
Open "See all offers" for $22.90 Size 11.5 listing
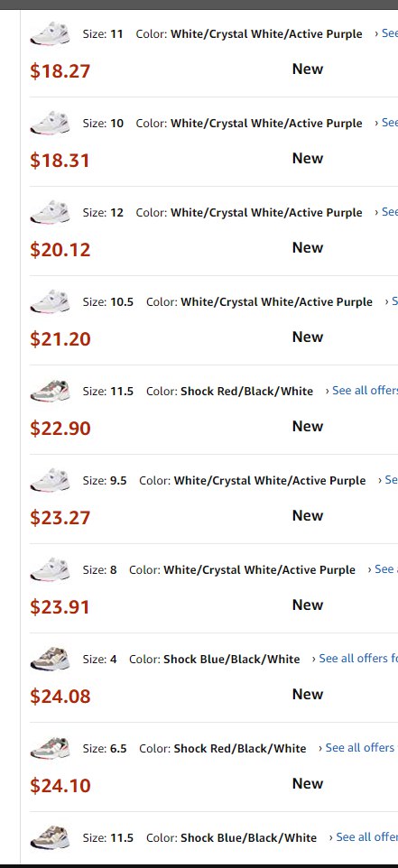click(x=362, y=391)
